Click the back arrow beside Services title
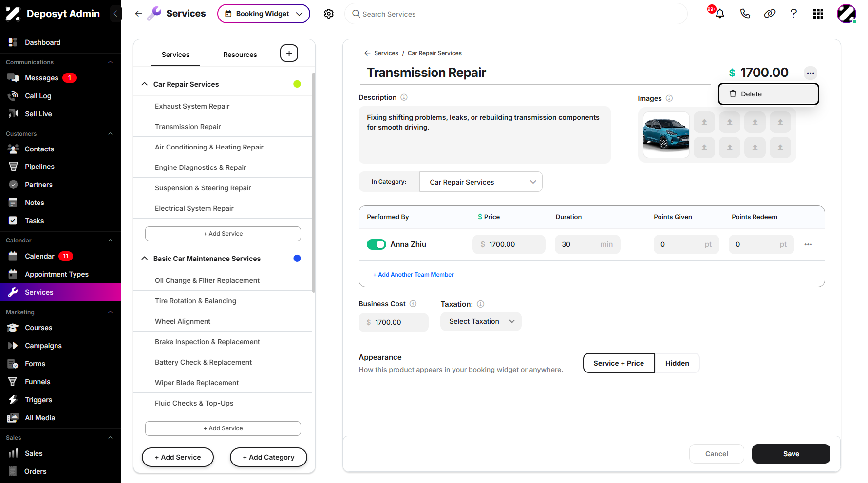 [x=138, y=14]
